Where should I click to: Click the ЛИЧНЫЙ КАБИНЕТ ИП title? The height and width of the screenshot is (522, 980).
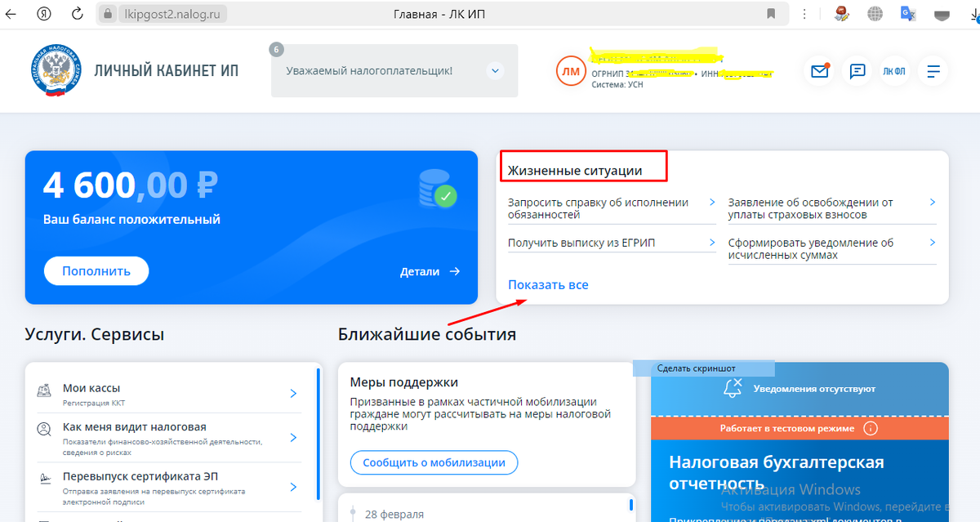[x=167, y=70]
